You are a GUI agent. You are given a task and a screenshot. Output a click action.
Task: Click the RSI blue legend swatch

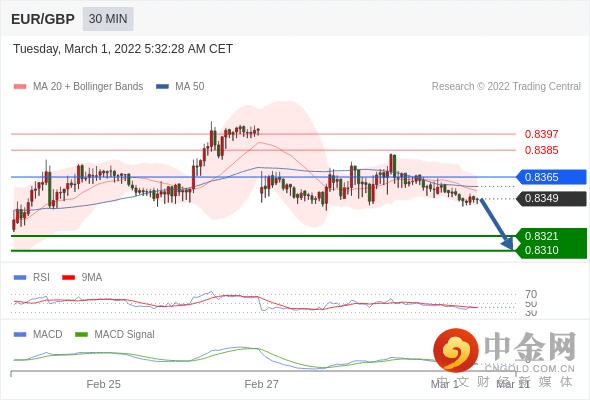tap(20, 278)
